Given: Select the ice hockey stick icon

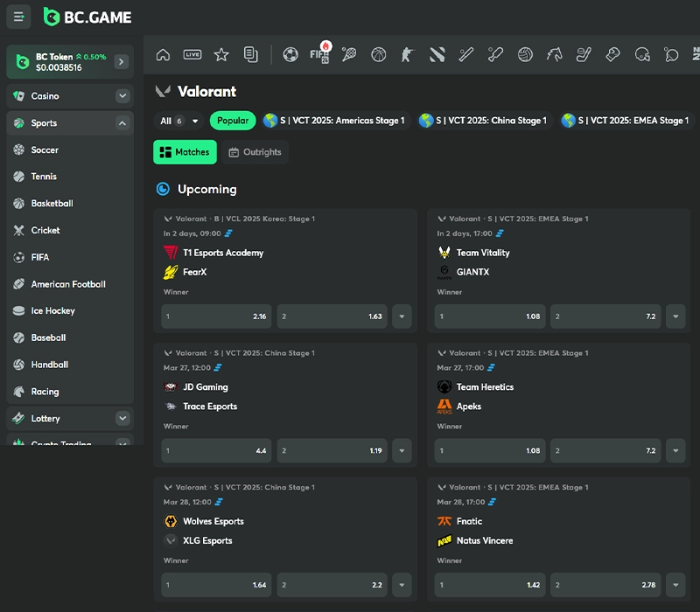Looking at the screenshot, I should point(584,55).
